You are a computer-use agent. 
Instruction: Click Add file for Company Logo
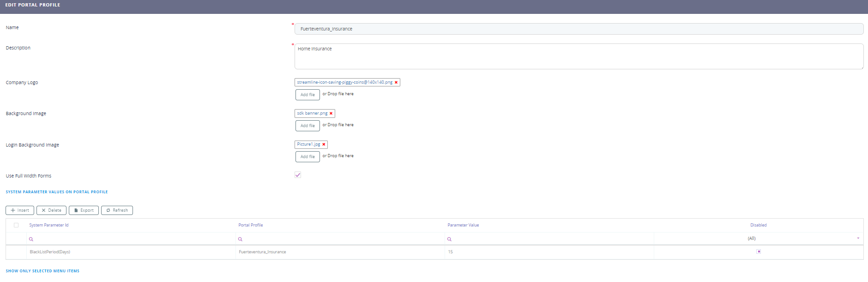coord(307,95)
